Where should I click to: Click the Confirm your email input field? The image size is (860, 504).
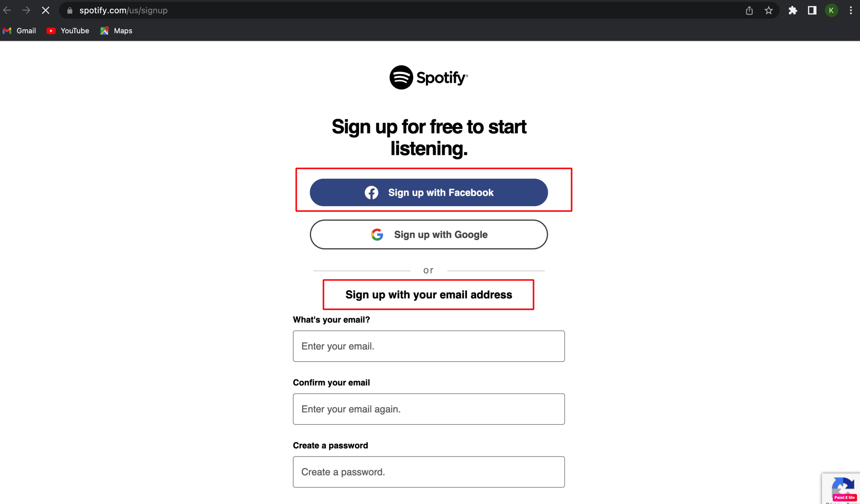pyautogui.click(x=428, y=409)
